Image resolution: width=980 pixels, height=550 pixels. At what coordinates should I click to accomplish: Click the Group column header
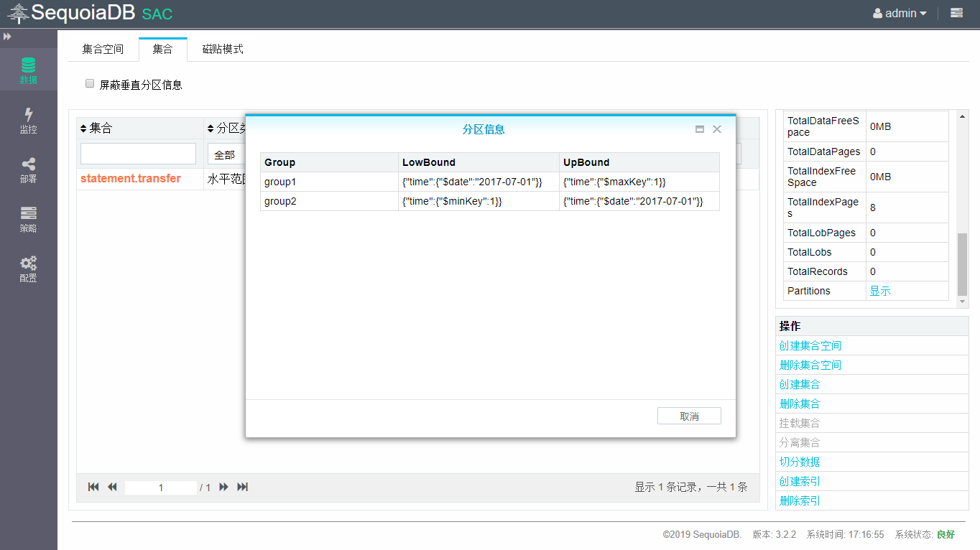[x=329, y=162]
